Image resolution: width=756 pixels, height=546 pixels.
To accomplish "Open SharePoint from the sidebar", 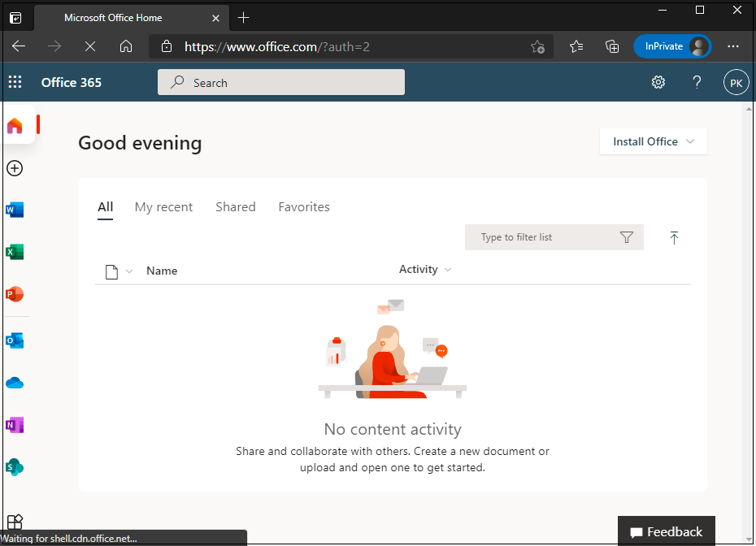I will [x=15, y=467].
